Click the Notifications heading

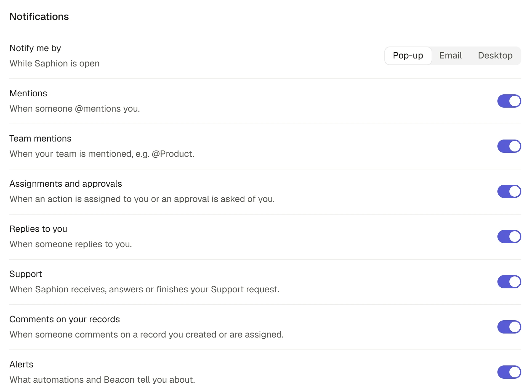39,17
